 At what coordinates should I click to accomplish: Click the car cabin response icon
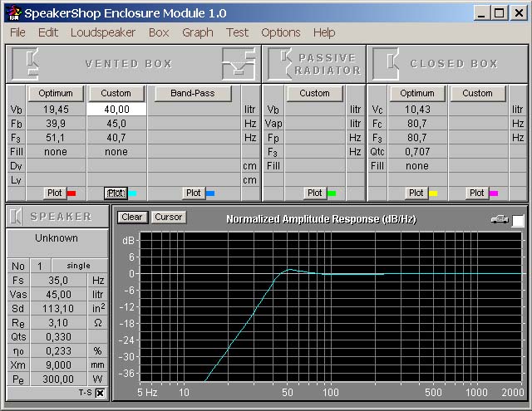pos(500,220)
